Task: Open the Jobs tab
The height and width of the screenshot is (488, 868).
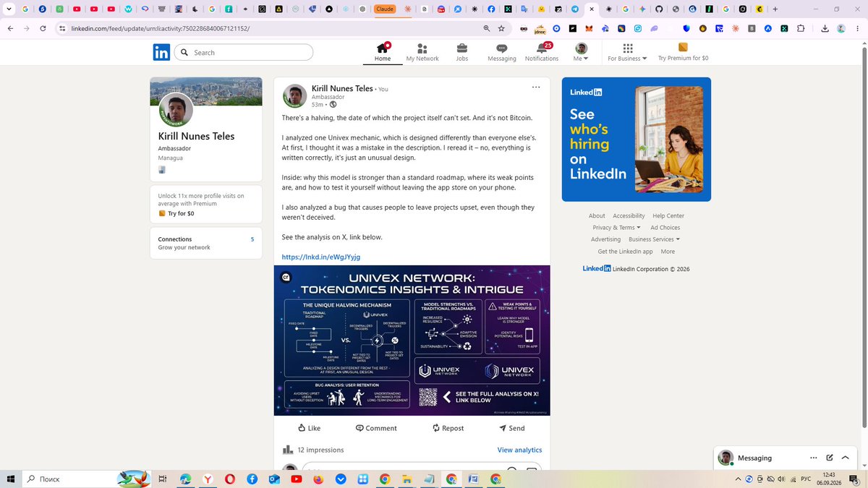Action: [461, 52]
